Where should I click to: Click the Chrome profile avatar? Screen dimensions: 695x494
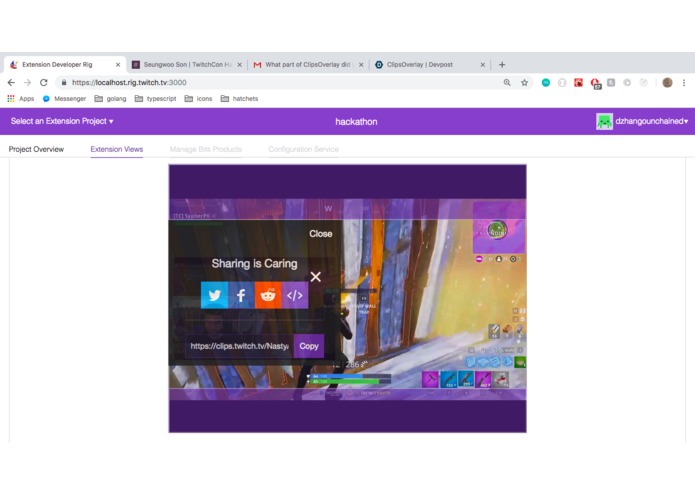point(667,82)
